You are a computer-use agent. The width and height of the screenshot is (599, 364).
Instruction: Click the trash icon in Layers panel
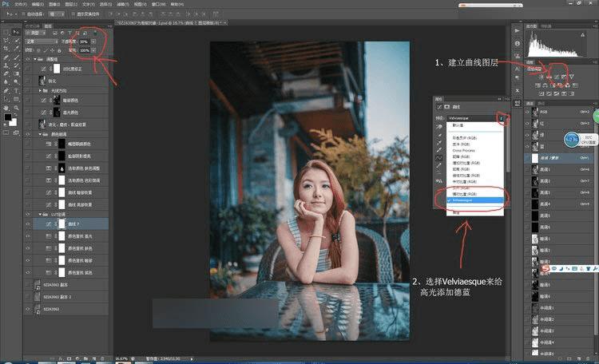tap(102, 358)
